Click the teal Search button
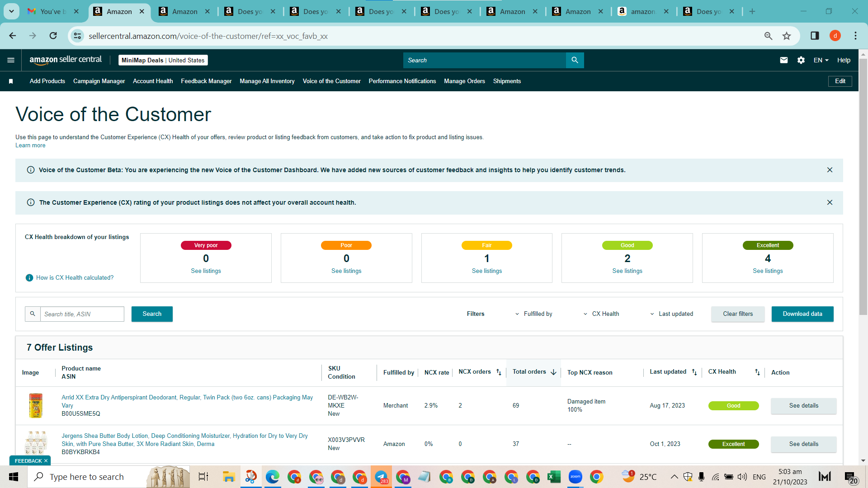The image size is (868, 488). [x=152, y=314]
